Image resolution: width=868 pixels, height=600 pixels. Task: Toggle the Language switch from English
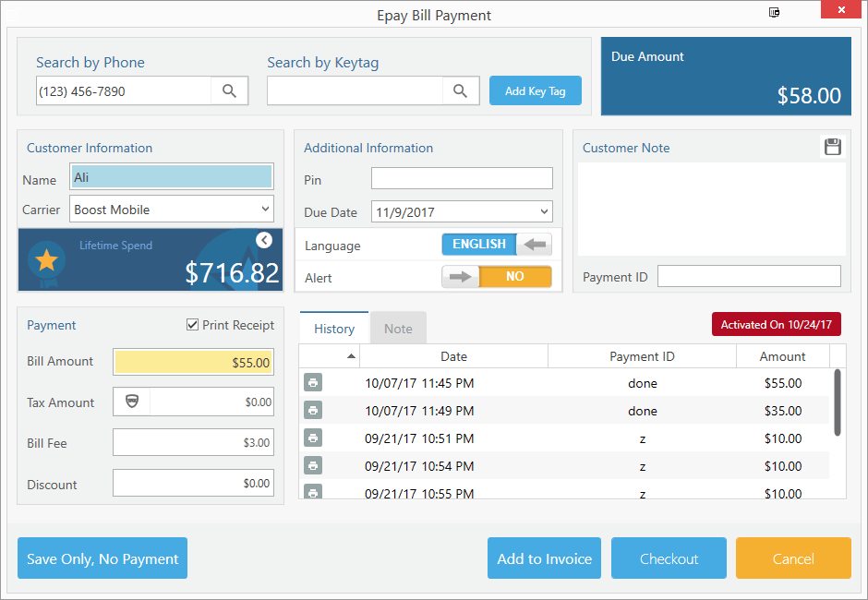pos(497,245)
